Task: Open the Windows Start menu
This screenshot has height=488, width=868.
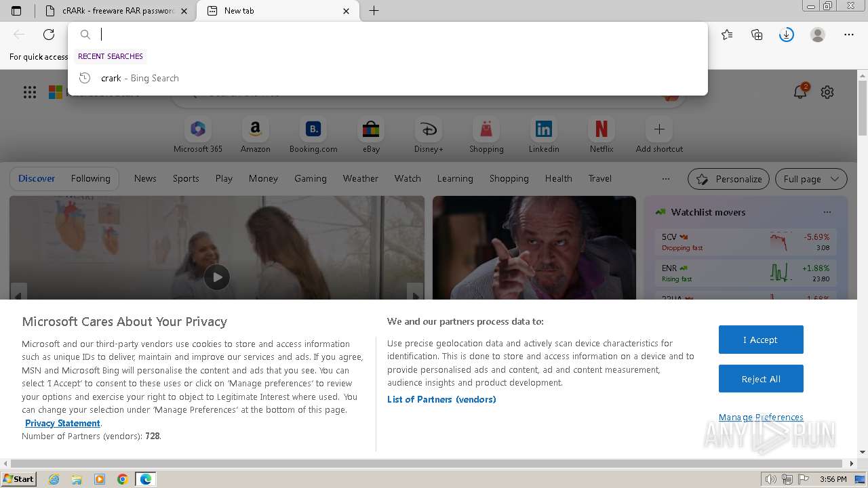Action: [x=19, y=479]
